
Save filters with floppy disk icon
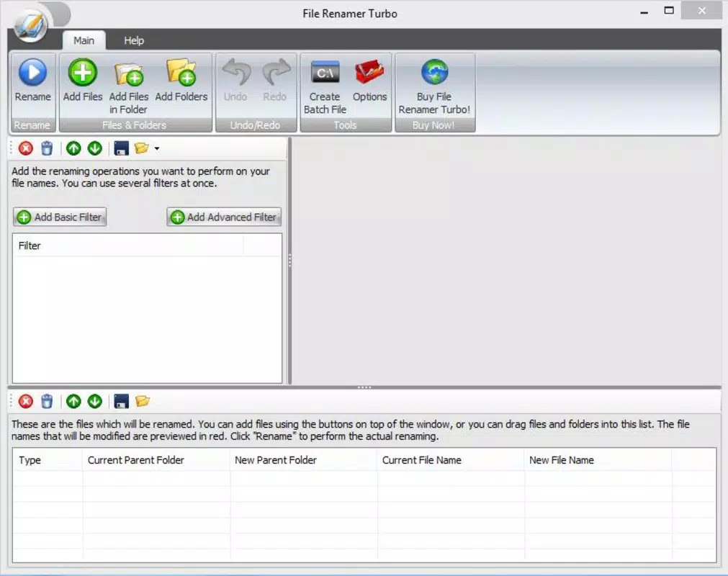121,148
